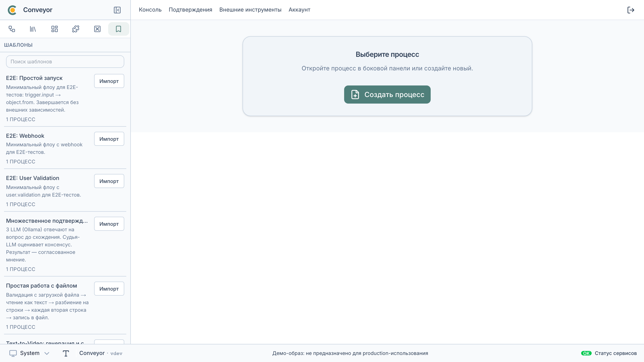Click the Валидация с загрузкой файла description
Screen dimensions: 644x362
[x=47, y=306]
